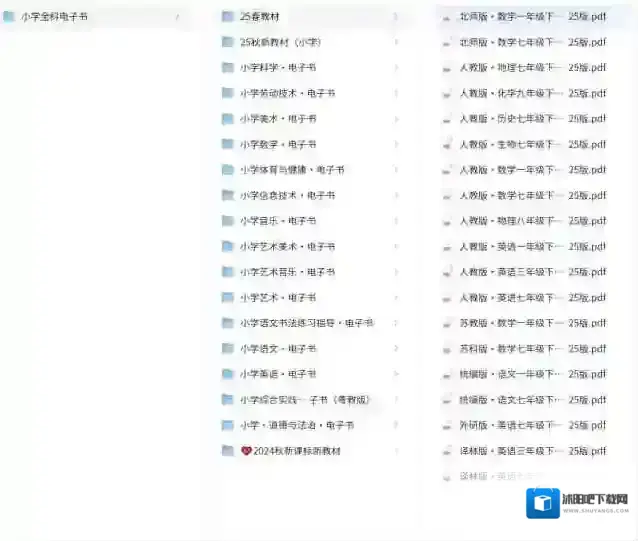Image resolution: width=638 pixels, height=541 pixels.
Task: Expand the chevron on 小学数学·电子书 row
Action: pos(396,144)
